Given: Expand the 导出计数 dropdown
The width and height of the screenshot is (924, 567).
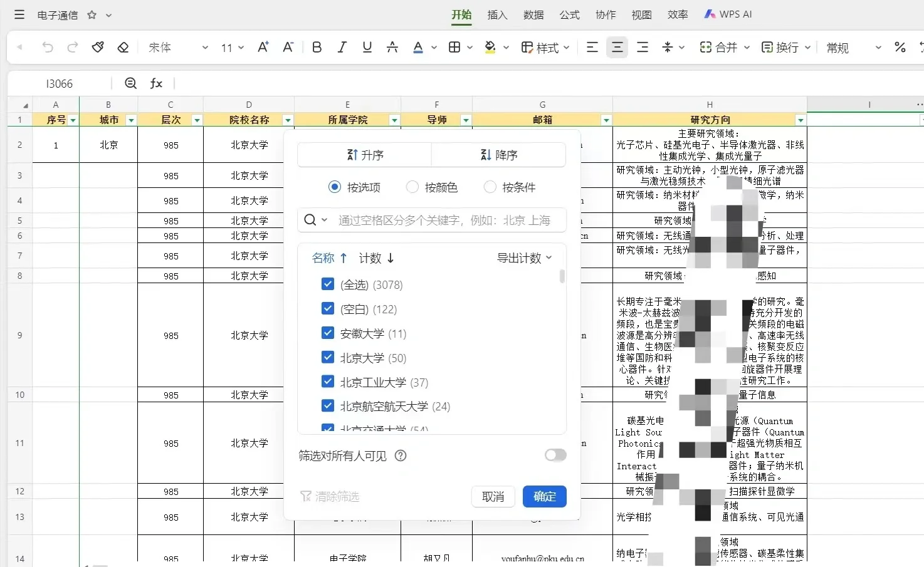Looking at the screenshot, I should 525,258.
